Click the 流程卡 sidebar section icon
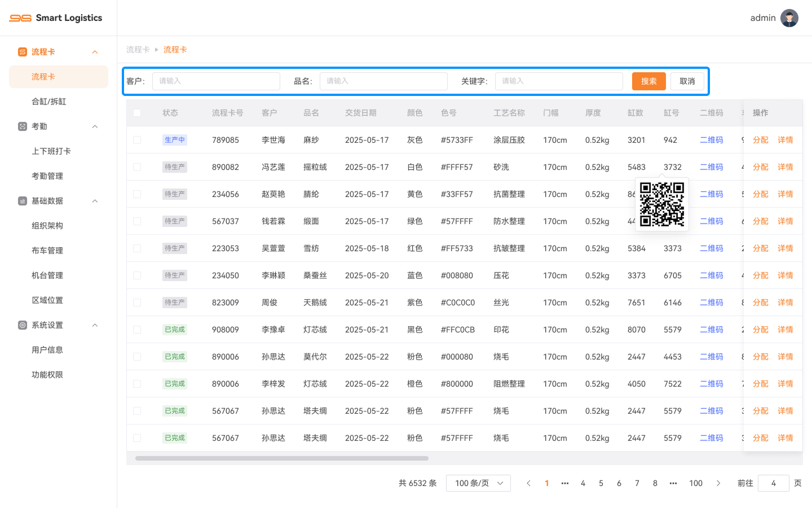This screenshot has width=812, height=508. click(23, 52)
